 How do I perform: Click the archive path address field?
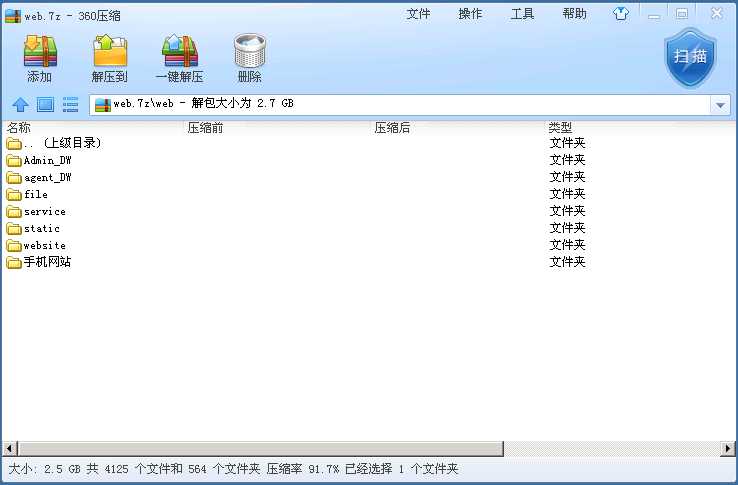click(400, 105)
